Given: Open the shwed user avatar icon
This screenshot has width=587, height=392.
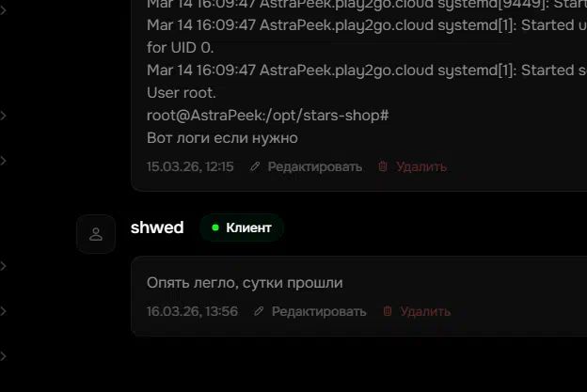Looking at the screenshot, I should tap(96, 234).
